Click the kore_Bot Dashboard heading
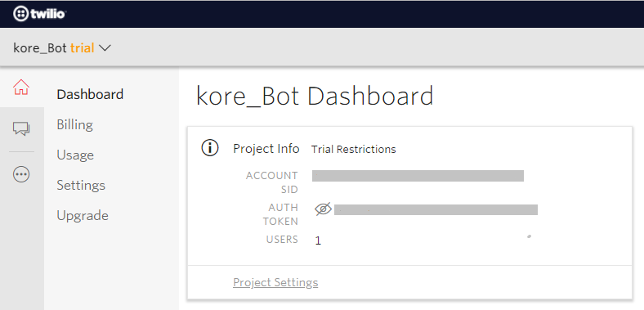The width and height of the screenshot is (644, 310). [x=315, y=97]
